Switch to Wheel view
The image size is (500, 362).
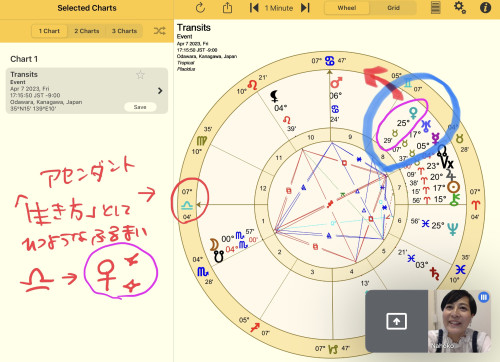(347, 8)
